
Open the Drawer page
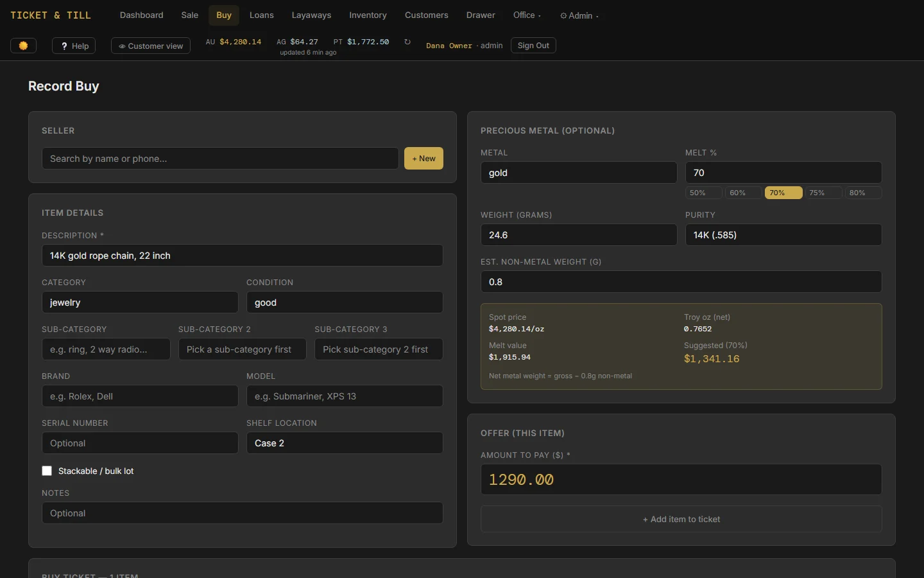click(x=481, y=15)
